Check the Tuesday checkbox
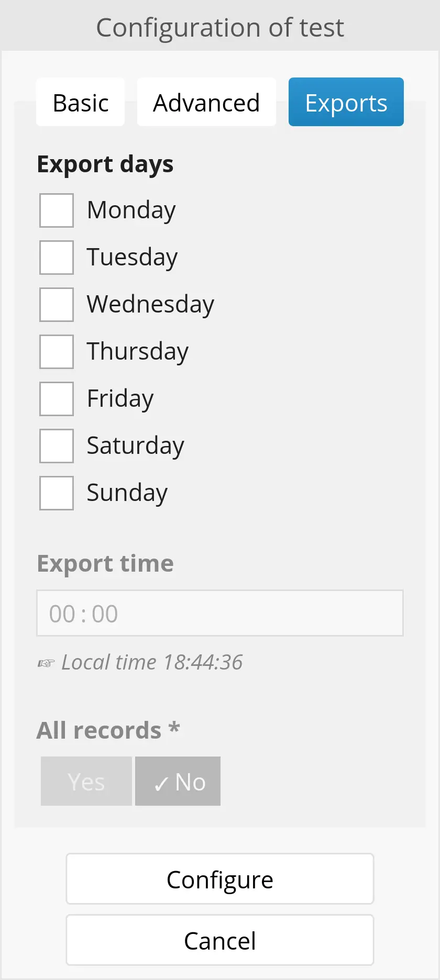This screenshot has height=980, width=440. [x=57, y=258]
